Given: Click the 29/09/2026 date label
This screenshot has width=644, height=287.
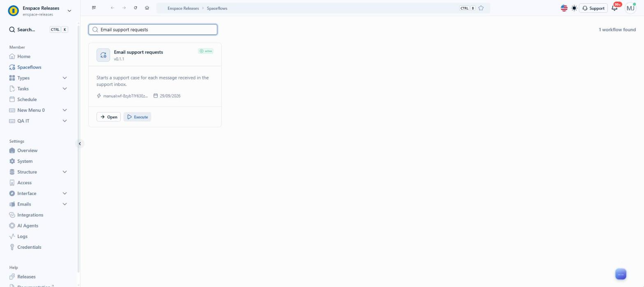Looking at the screenshot, I should point(170,96).
